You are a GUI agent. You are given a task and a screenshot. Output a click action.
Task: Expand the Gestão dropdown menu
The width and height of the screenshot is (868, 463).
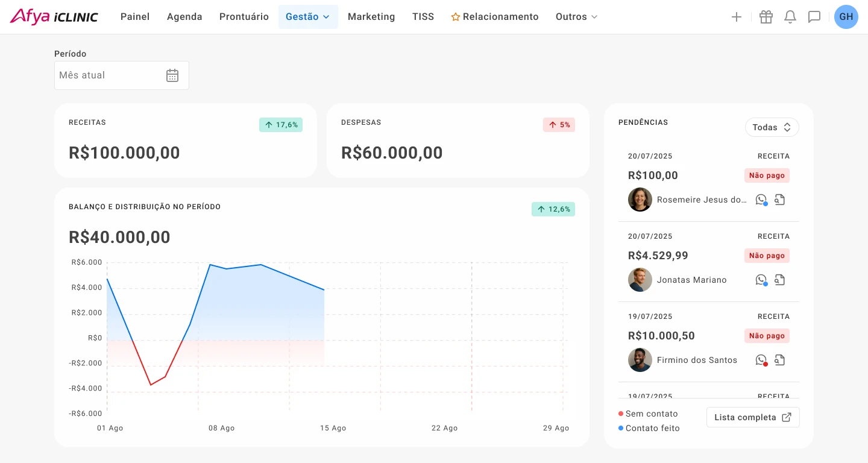click(308, 17)
